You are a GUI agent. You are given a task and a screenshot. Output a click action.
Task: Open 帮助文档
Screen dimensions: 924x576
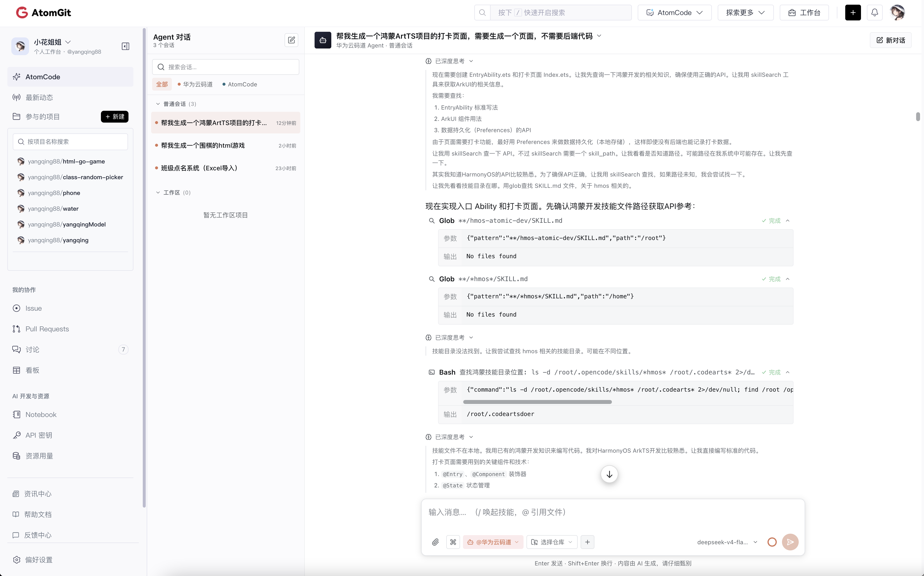(70, 514)
